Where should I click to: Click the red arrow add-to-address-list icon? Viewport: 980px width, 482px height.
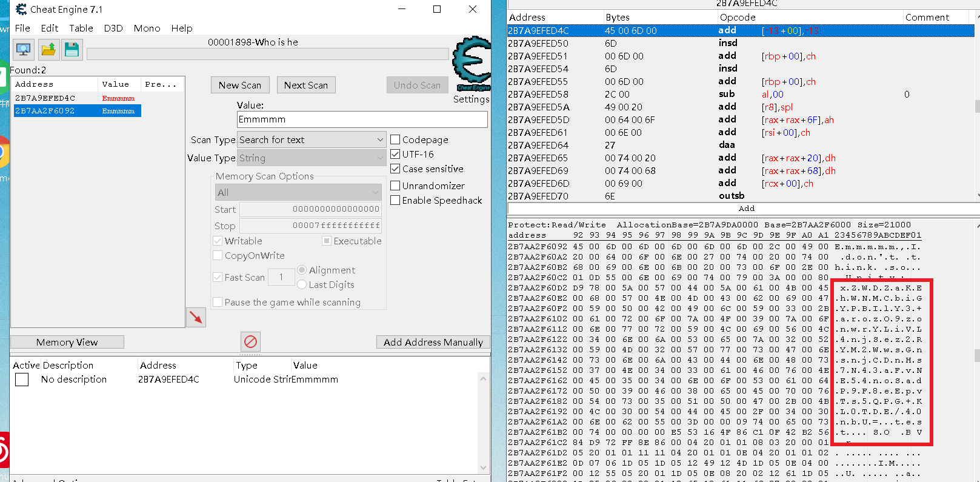196,317
